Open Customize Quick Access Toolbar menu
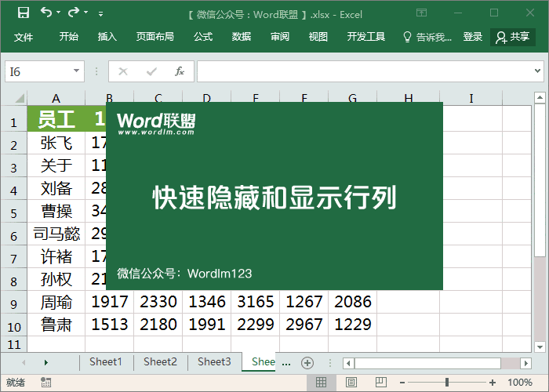Viewport: 549px width, 392px height. 100,14
